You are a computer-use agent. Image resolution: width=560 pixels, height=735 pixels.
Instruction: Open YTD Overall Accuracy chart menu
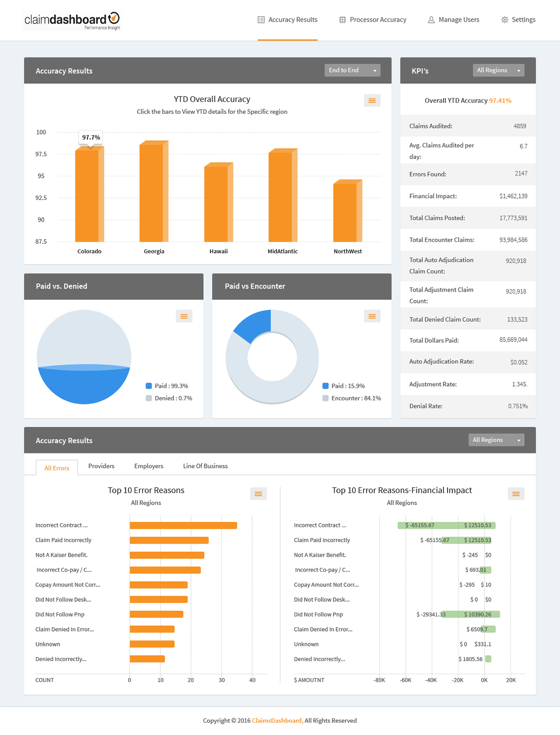coord(372,100)
